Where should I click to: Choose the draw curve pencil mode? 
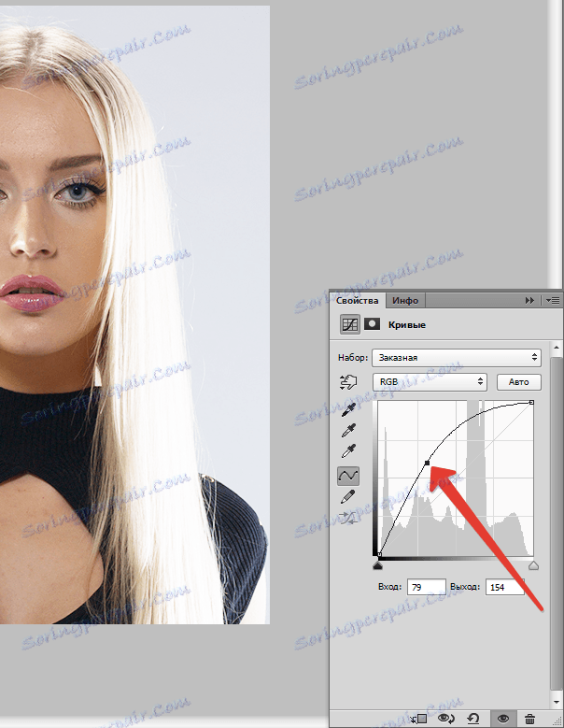348,497
